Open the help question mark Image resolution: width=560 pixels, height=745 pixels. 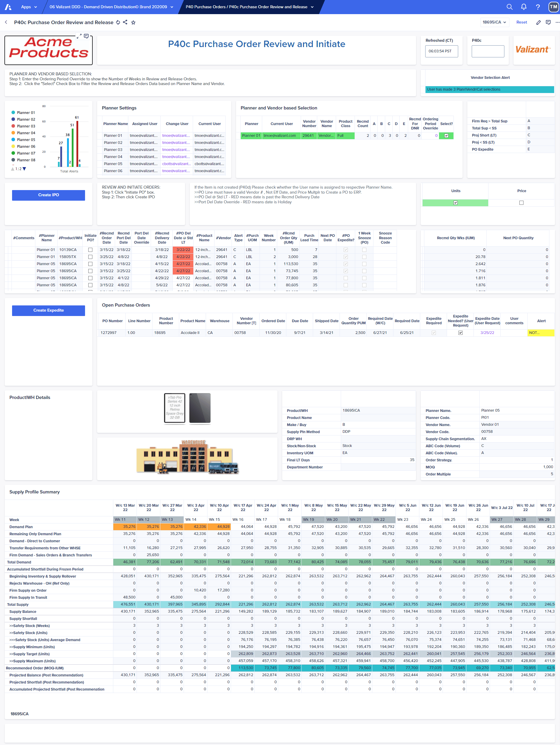538,7
